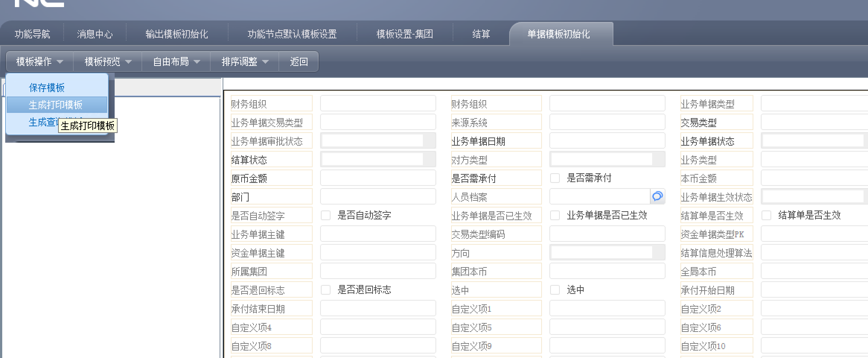The image size is (868, 358).
Task: Open the 结算状态 combo box
Action: (378, 159)
